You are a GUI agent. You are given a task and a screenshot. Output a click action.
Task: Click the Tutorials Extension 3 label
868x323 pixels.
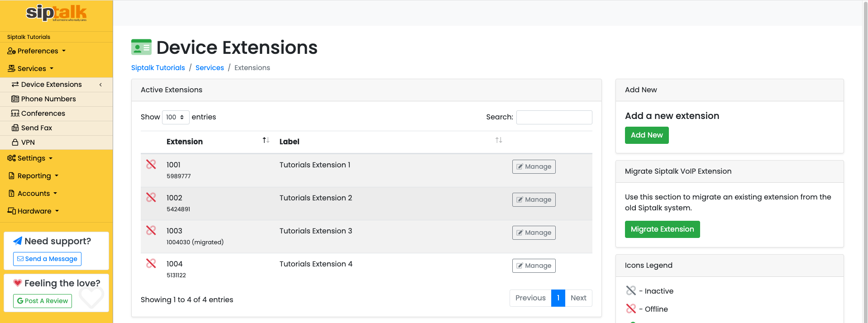point(315,231)
